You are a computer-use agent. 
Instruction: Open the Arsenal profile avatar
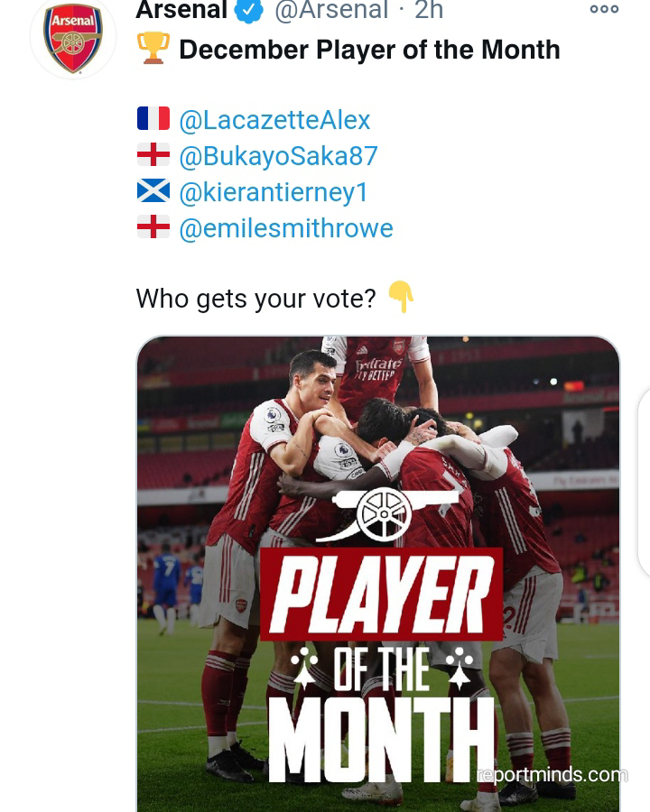[73, 37]
